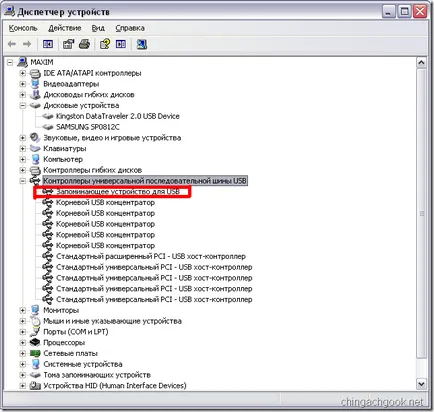The height and width of the screenshot is (412, 434).
Task: Click the Help question mark icon
Action: [x=105, y=44]
